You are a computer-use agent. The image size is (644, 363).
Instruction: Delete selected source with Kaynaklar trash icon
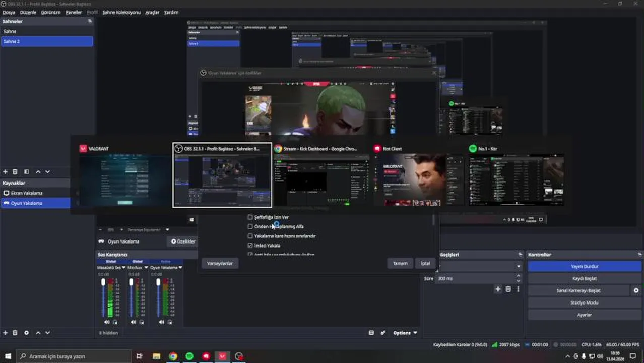tap(15, 333)
